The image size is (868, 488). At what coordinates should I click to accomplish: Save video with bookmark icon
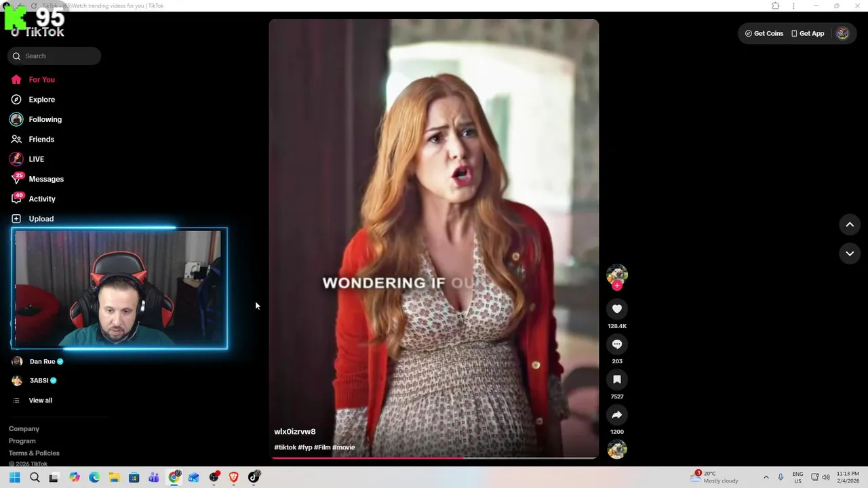click(x=617, y=380)
